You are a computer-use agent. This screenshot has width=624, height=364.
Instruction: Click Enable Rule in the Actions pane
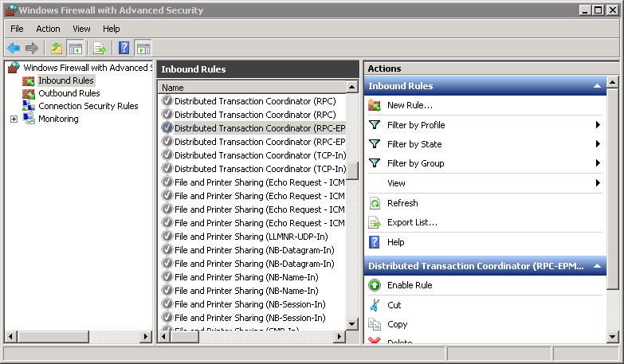click(x=410, y=285)
